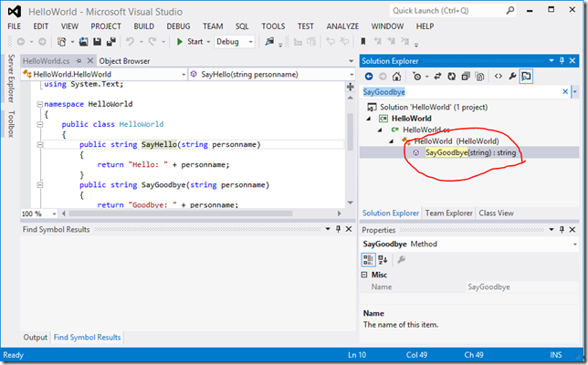
Task: Toggle Alphabetical sort in Properties panel
Action: click(x=383, y=259)
